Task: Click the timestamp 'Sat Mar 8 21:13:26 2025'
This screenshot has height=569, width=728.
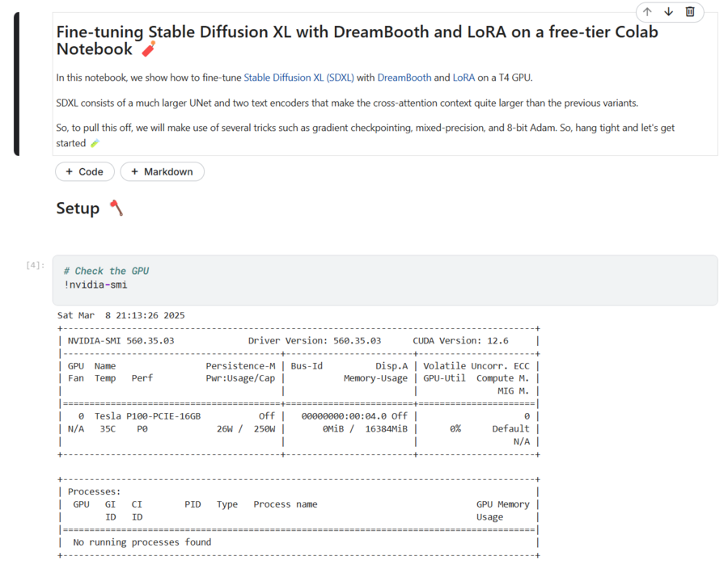Action: click(x=121, y=315)
